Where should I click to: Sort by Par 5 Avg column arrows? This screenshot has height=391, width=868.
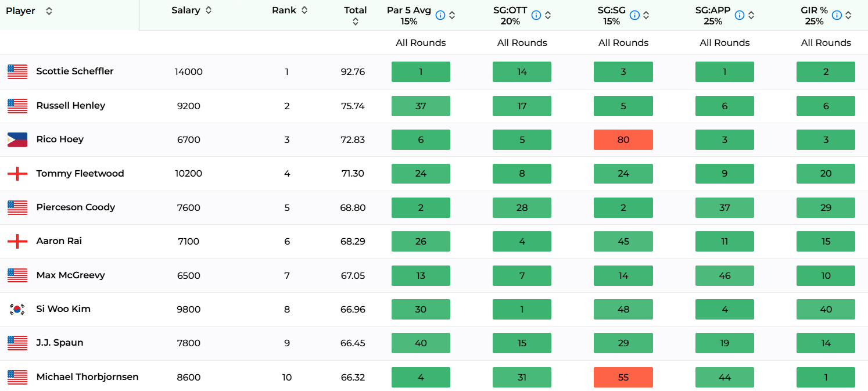[452, 15]
